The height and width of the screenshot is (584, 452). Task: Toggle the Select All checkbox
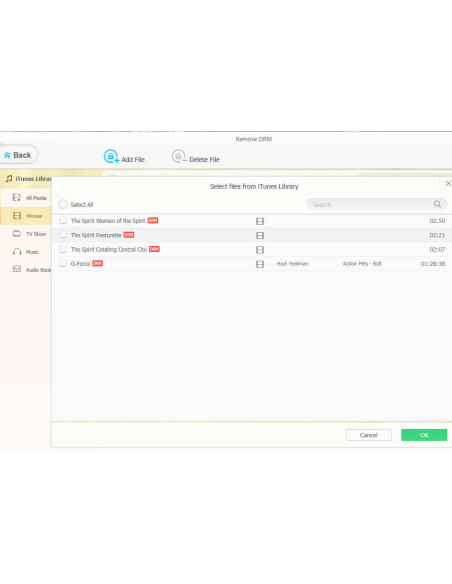point(63,204)
